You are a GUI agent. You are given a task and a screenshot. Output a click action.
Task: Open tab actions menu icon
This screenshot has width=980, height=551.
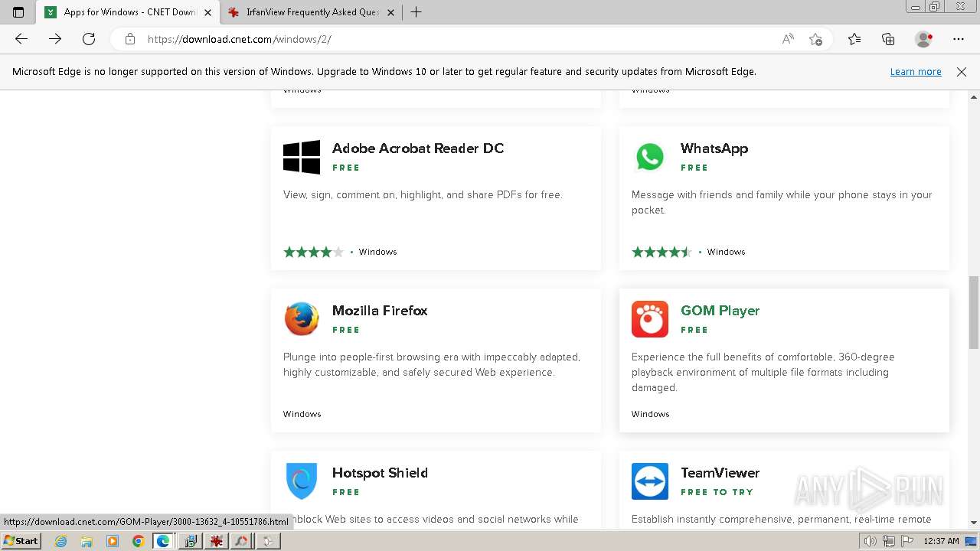click(x=18, y=12)
